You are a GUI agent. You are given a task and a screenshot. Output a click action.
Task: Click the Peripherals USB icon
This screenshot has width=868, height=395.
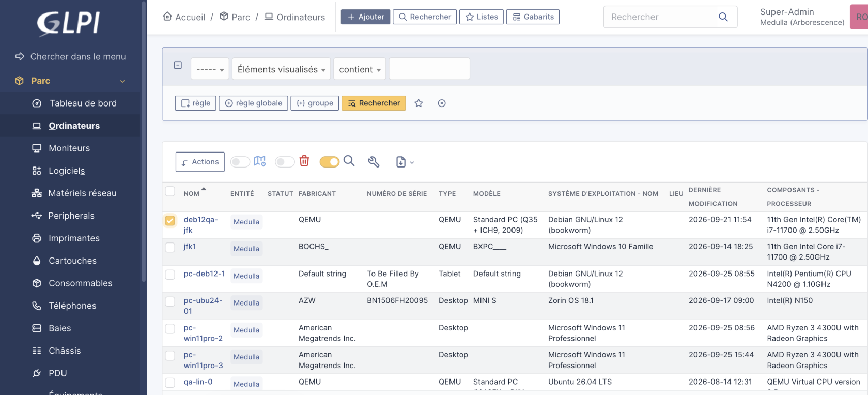(37, 216)
